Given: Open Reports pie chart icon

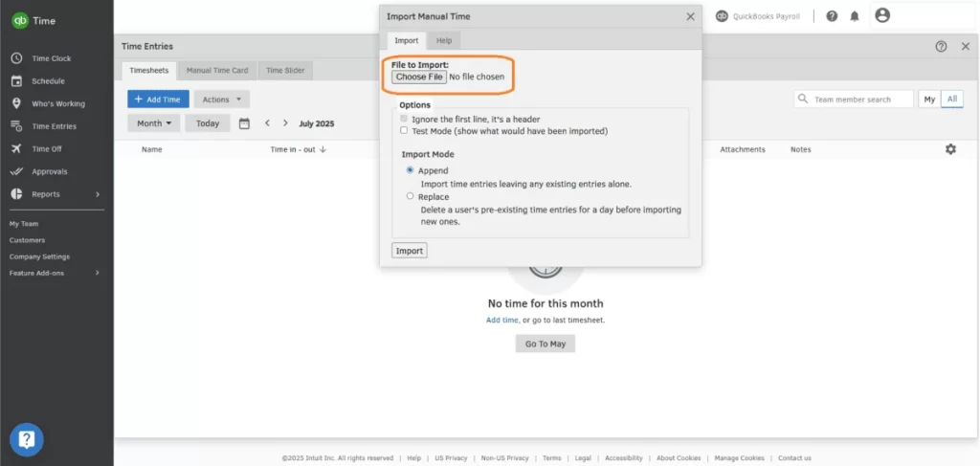Looking at the screenshot, I should coord(17,194).
